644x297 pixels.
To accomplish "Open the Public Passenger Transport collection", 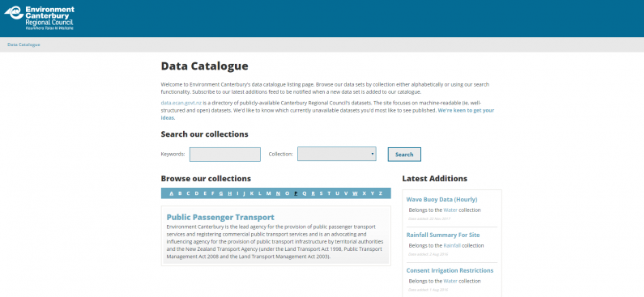I will [220, 217].
